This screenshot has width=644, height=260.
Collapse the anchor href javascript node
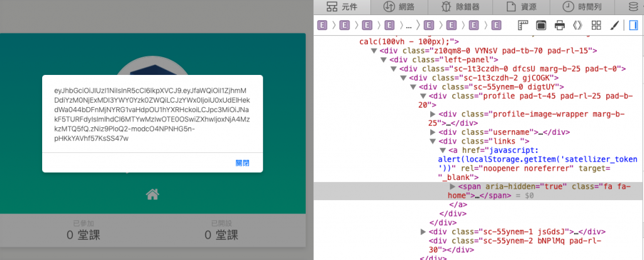tap(443, 150)
